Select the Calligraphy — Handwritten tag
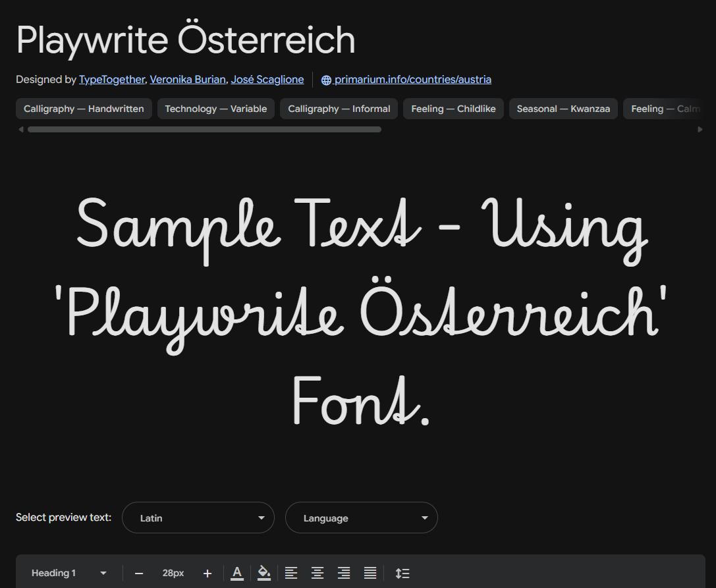 coord(84,109)
